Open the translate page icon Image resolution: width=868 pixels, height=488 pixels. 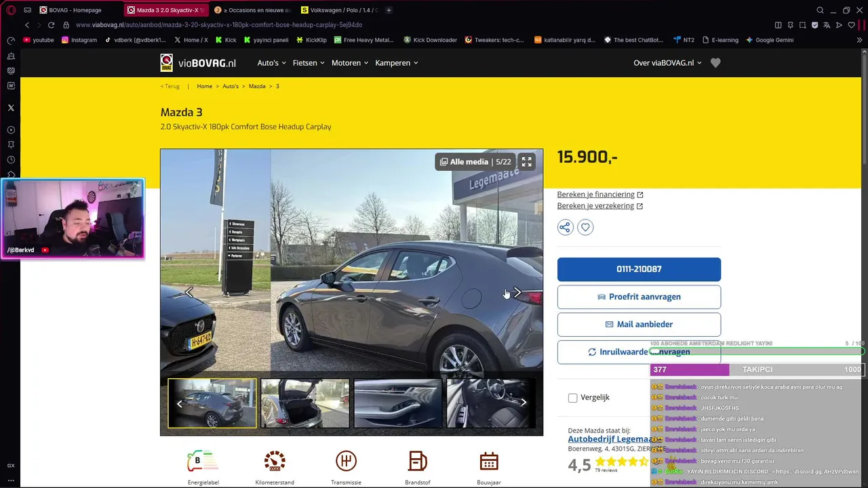click(827, 25)
